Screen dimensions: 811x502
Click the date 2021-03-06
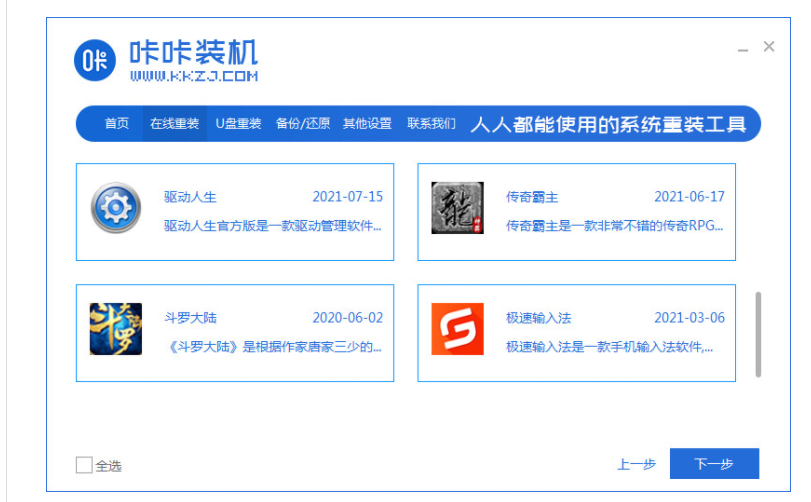click(x=689, y=317)
